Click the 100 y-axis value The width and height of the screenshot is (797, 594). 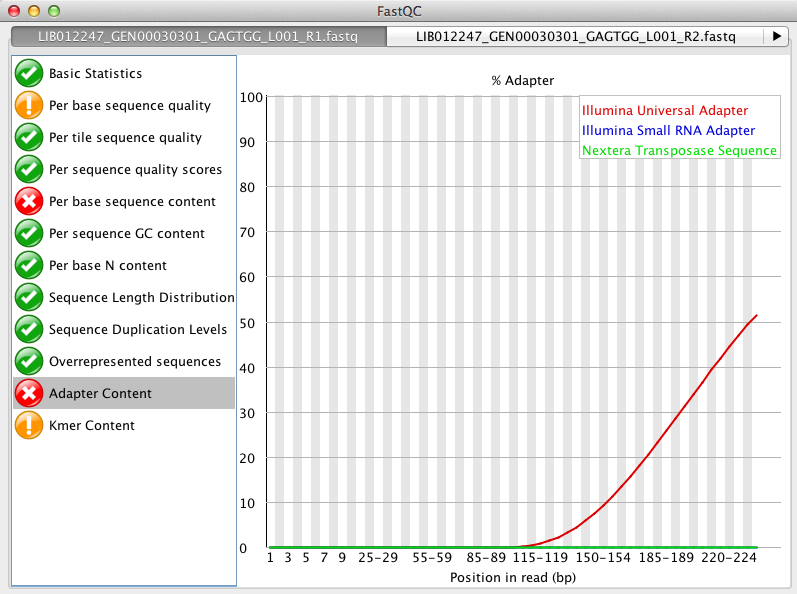(251, 97)
